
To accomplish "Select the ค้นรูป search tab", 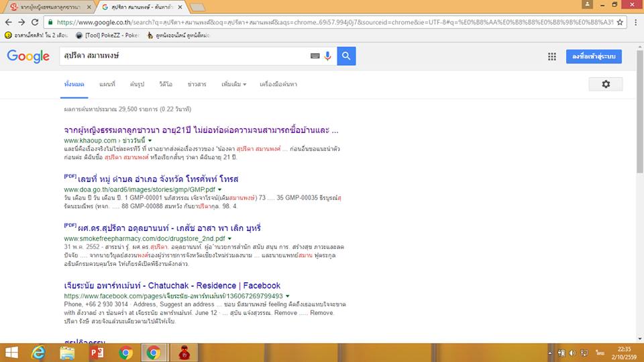I will pos(137,84).
